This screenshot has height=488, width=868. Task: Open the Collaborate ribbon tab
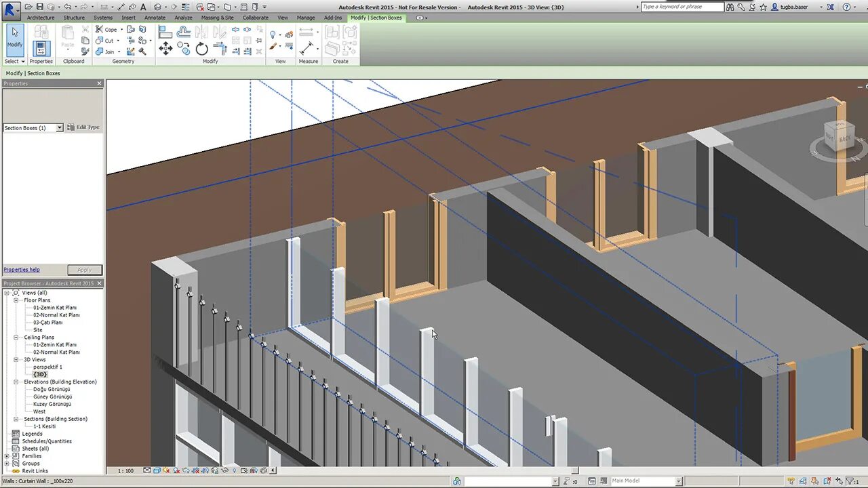click(256, 18)
